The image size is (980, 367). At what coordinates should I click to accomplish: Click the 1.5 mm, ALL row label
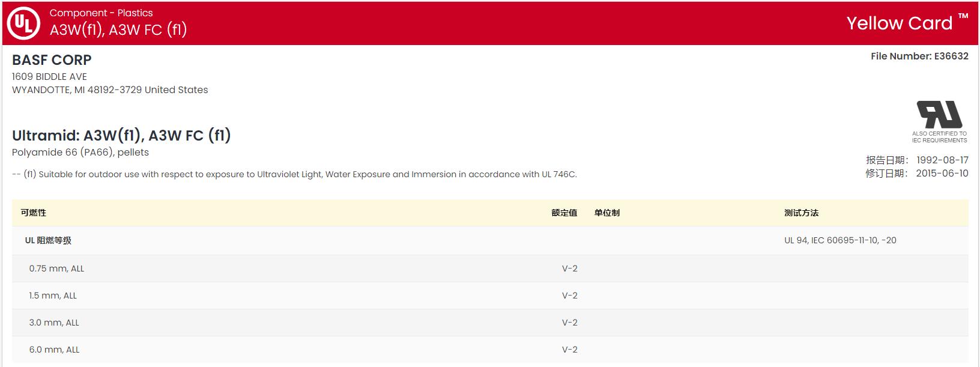[x=53, y=296]
